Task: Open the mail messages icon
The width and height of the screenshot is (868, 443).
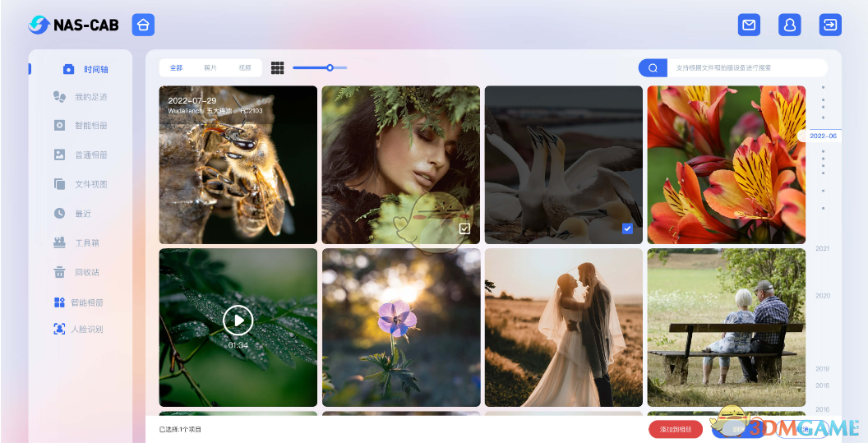Action: pos(749,25)
